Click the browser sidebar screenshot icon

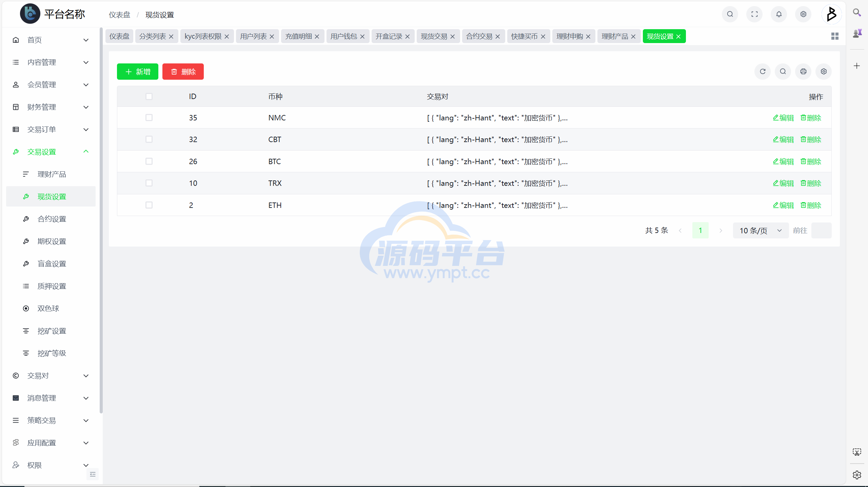(x=857, y=452)
